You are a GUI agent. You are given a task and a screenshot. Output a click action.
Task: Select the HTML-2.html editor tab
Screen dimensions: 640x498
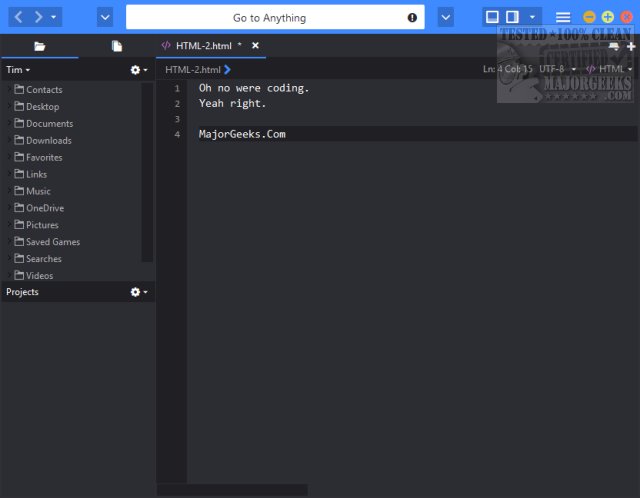point(203,46)
